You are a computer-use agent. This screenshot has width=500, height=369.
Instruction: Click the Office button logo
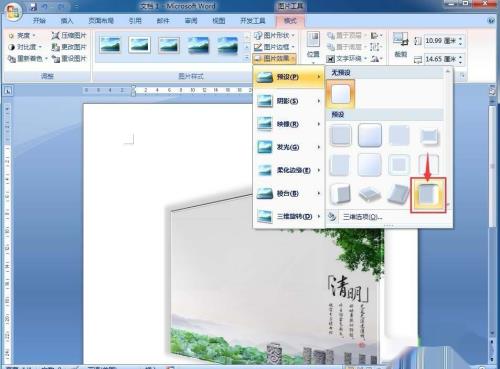click(x=13, y=12)
